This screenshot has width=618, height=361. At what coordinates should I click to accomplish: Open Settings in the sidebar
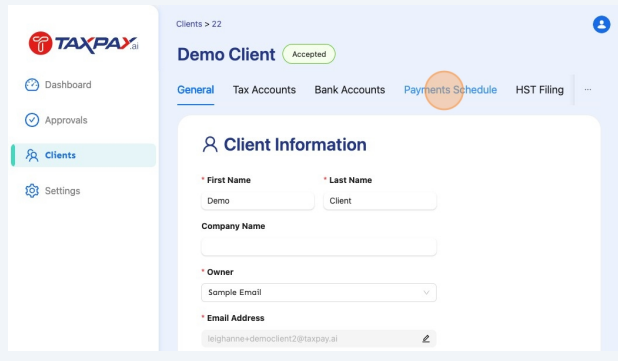tap(62, 191)
